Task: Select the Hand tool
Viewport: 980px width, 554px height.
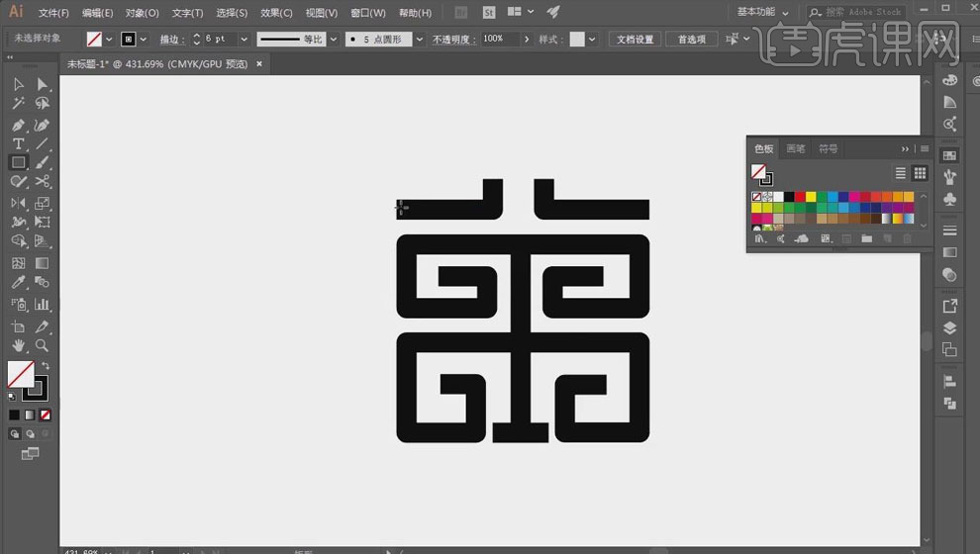Action: click(18, 345)
